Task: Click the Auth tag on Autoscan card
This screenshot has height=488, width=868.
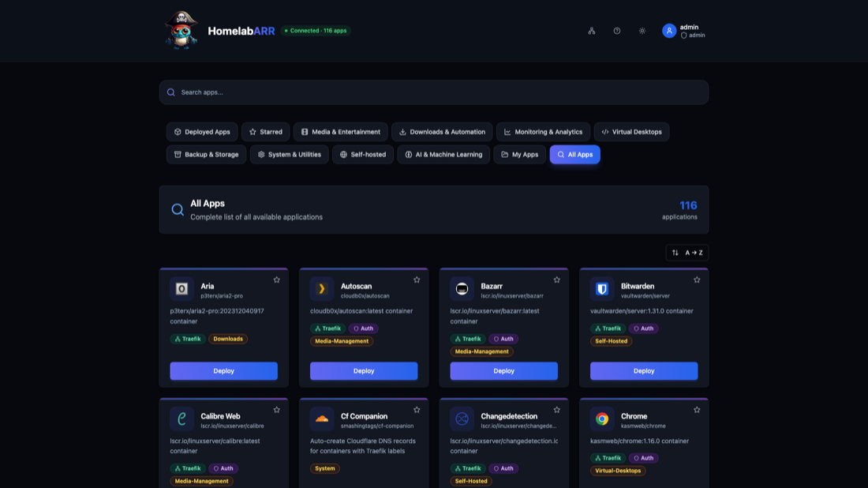Action: pyautogui.click(x=364, y=328)
